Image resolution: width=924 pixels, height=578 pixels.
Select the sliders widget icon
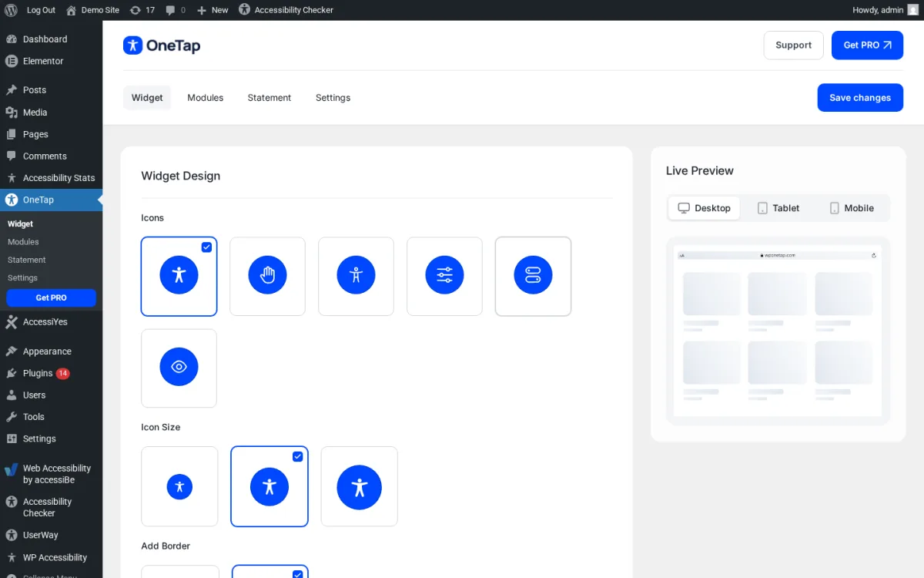(x=444, y=276)
